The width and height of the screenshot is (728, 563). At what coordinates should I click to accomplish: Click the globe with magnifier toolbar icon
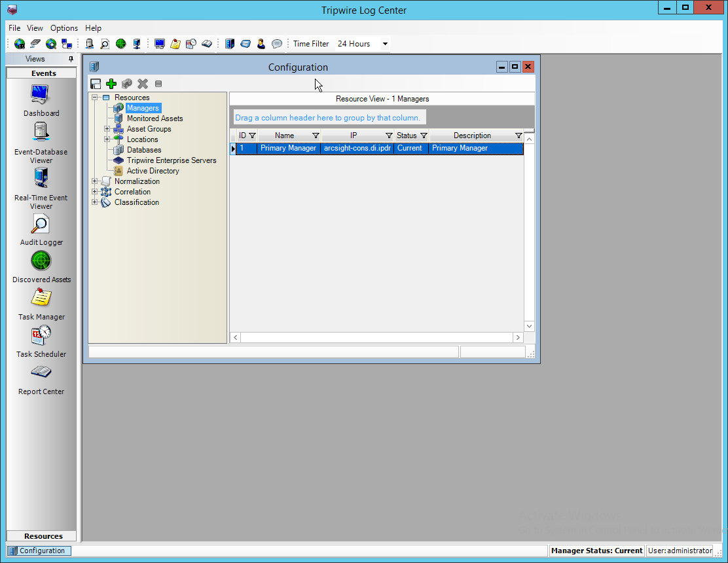coord(51,44)
